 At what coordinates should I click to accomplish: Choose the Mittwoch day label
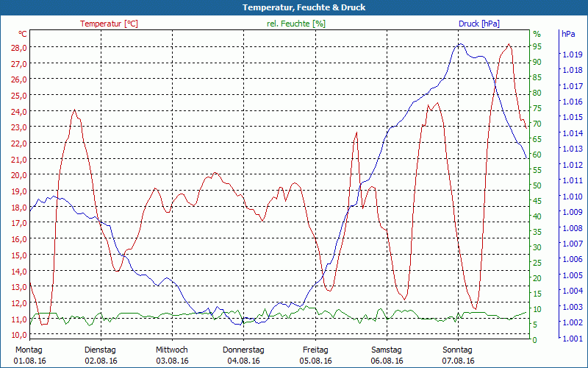172,350
